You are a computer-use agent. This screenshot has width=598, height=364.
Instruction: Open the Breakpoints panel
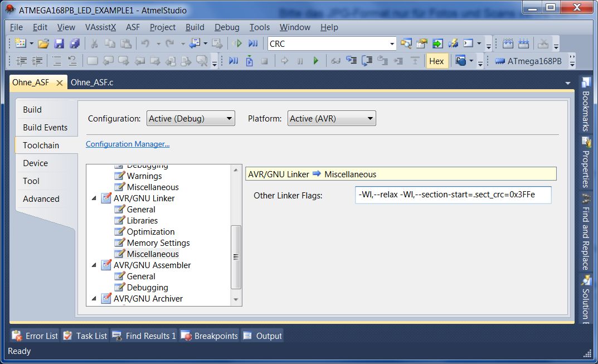pos(209,336)
